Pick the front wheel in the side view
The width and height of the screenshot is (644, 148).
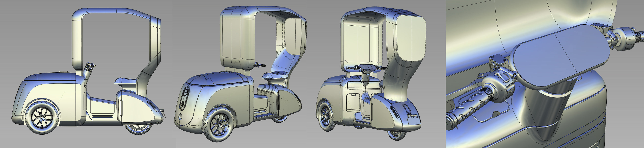[42, 117]
